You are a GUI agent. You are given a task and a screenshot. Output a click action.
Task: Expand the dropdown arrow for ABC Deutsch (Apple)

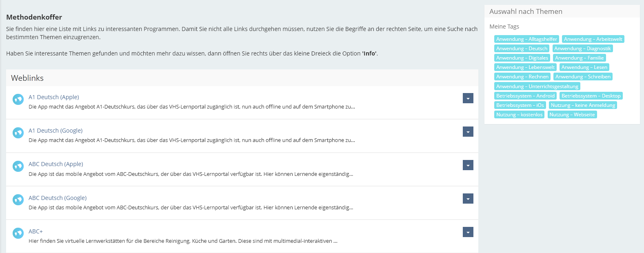click(x=468, y=165)
